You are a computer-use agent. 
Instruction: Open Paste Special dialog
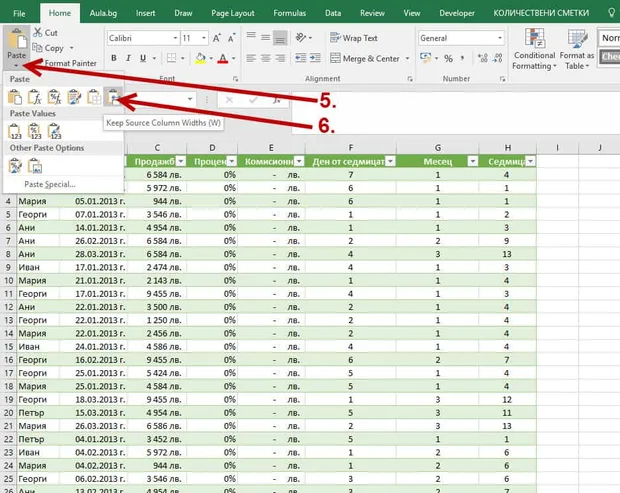tap(50, 184)
